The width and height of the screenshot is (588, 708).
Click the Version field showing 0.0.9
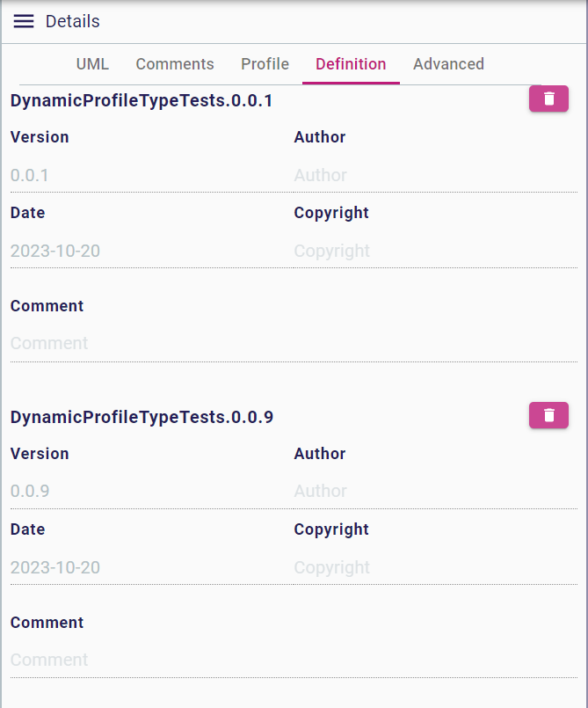point(132,491)
